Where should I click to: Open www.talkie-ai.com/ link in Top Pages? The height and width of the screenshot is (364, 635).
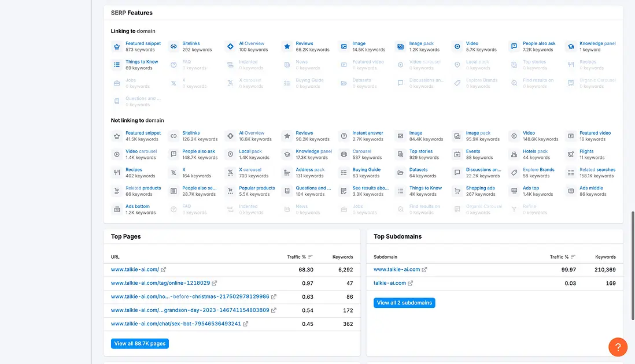point(135,269)
